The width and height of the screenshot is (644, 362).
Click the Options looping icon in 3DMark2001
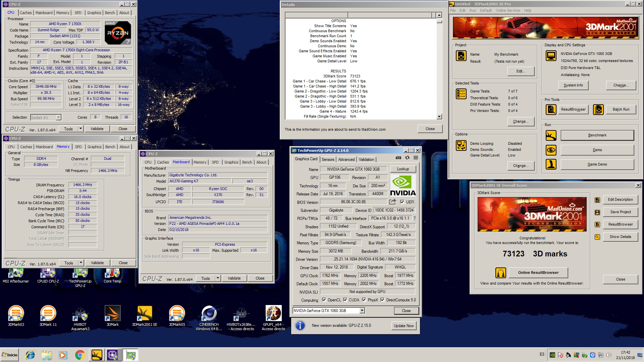461,145
